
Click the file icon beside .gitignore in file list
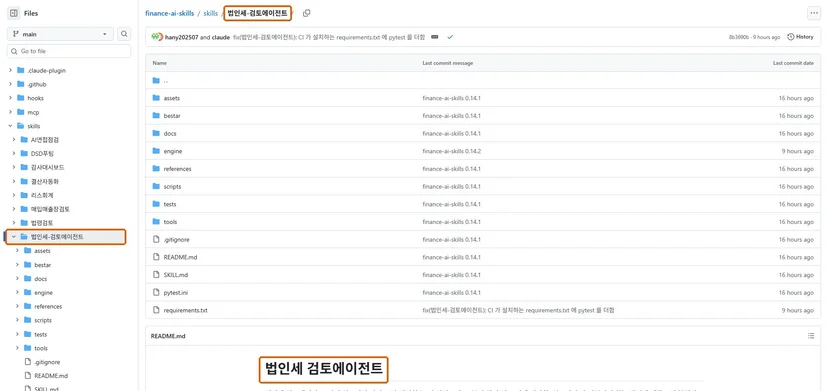[156, 239]
